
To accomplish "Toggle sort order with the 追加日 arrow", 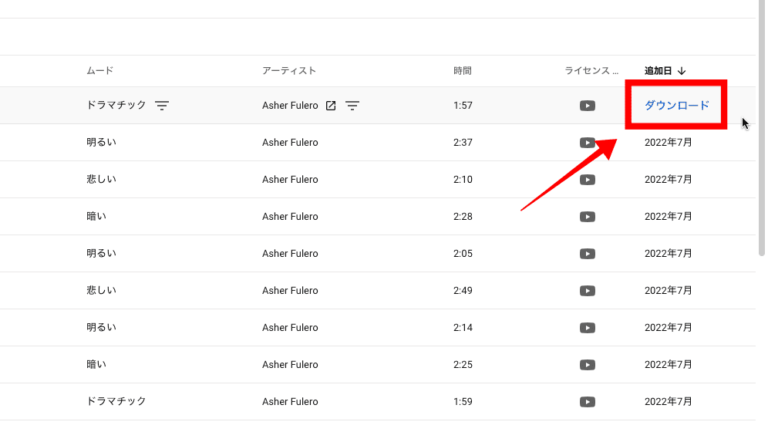I will click(x=682, y=71).
